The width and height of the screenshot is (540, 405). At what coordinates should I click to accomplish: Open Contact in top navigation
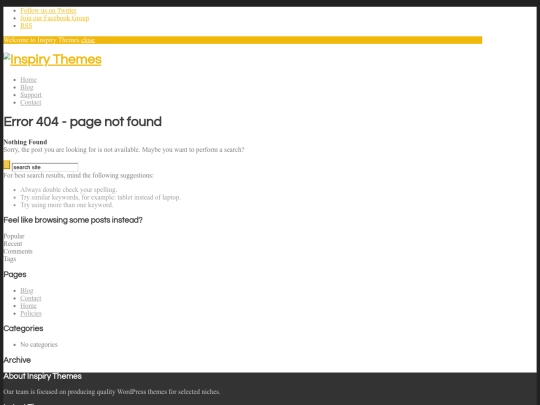click(x=31, y=103)
